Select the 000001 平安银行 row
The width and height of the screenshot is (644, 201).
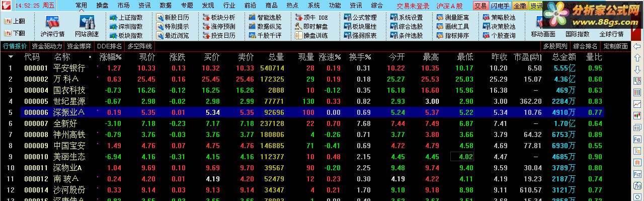312,68
